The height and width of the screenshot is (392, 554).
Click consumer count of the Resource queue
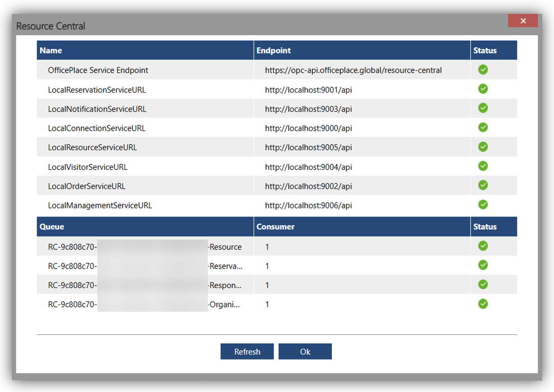267,247
